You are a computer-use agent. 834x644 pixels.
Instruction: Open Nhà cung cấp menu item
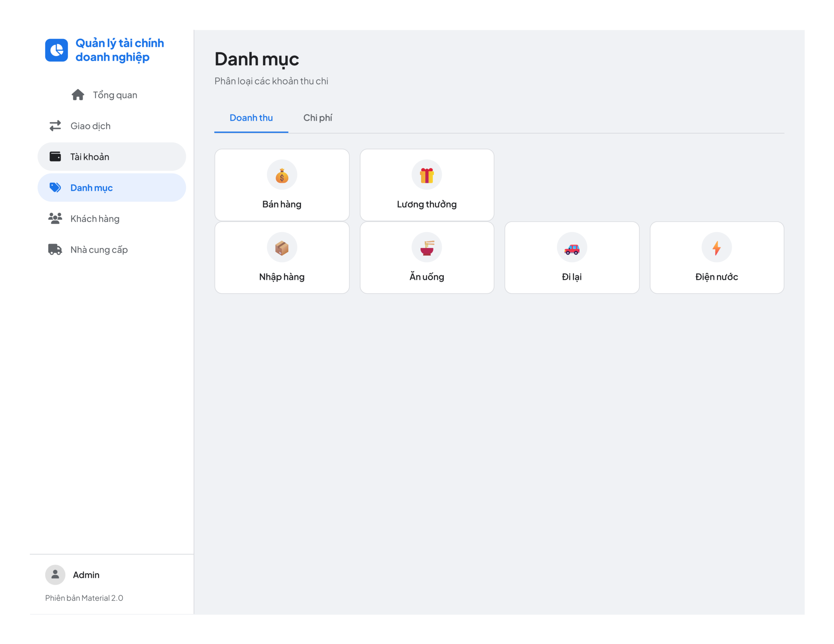pyautogui.click(x=111, y=249)
